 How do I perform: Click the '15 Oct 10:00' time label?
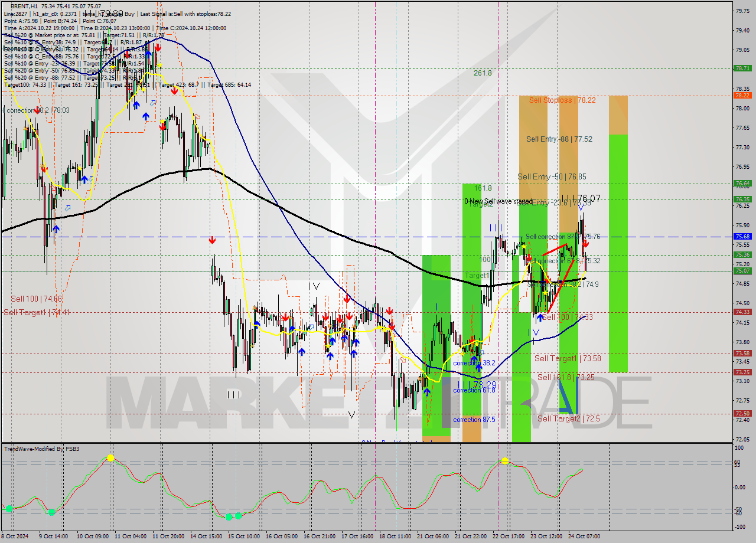click(x=244, y=537)
